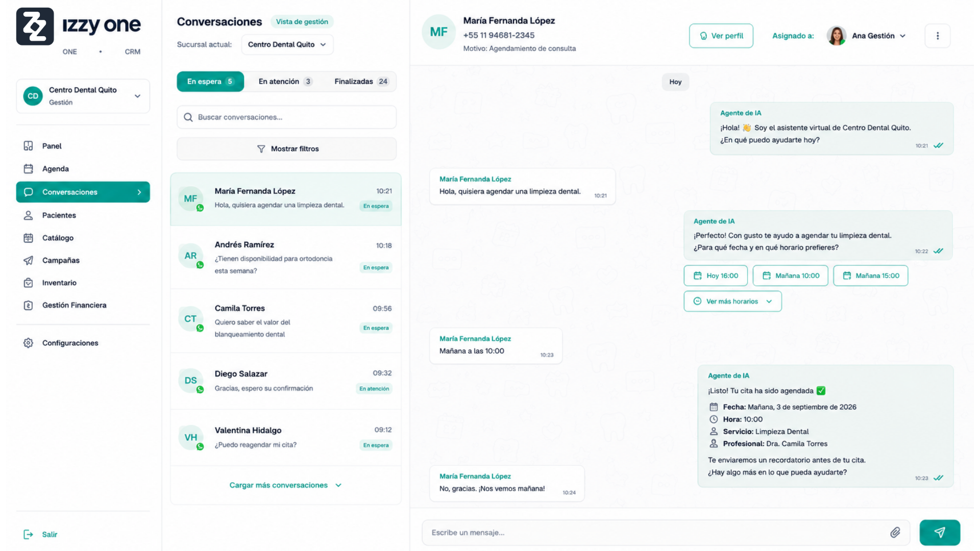Screen dimensions: 980x551
Task: Click Ver perfil button
Action: (721, 36)
